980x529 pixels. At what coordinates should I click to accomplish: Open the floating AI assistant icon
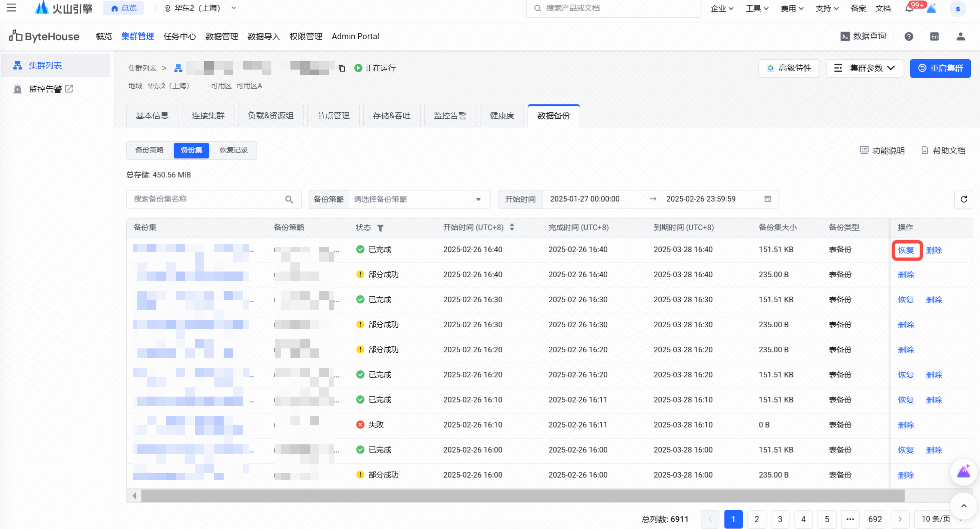pyautogui.click(x=964, y=472)
